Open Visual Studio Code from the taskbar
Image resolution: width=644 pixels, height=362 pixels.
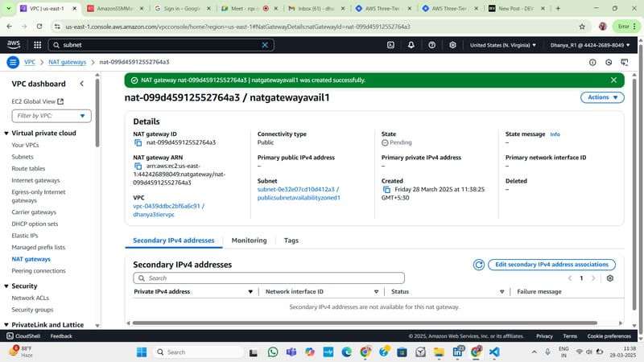click(x=494, y=352)
